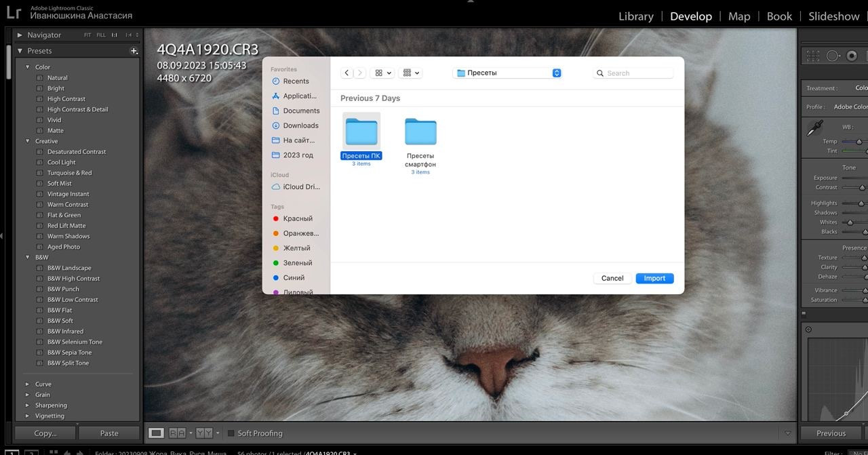Go back in the file dialog
Viewport: 868px width, 455px height.
[x=347, y=73]
